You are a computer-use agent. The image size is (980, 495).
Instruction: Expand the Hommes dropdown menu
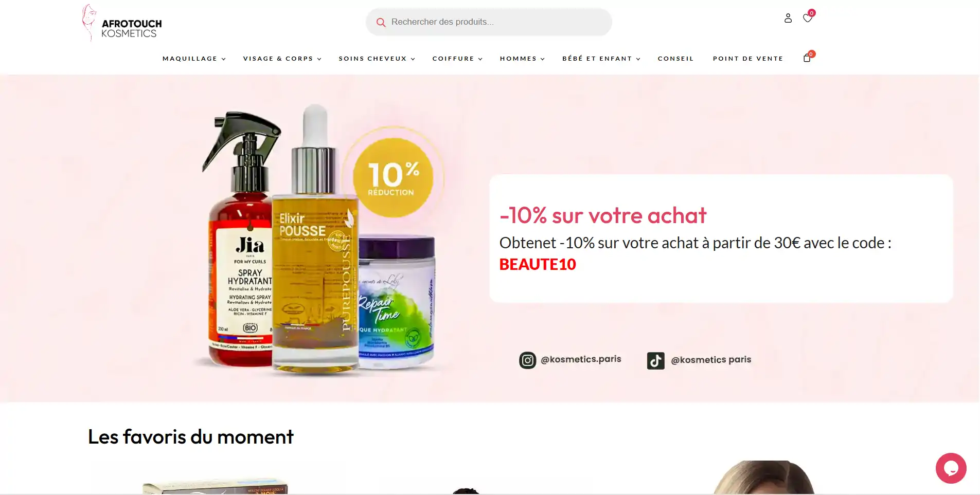[x=522, y=59]
